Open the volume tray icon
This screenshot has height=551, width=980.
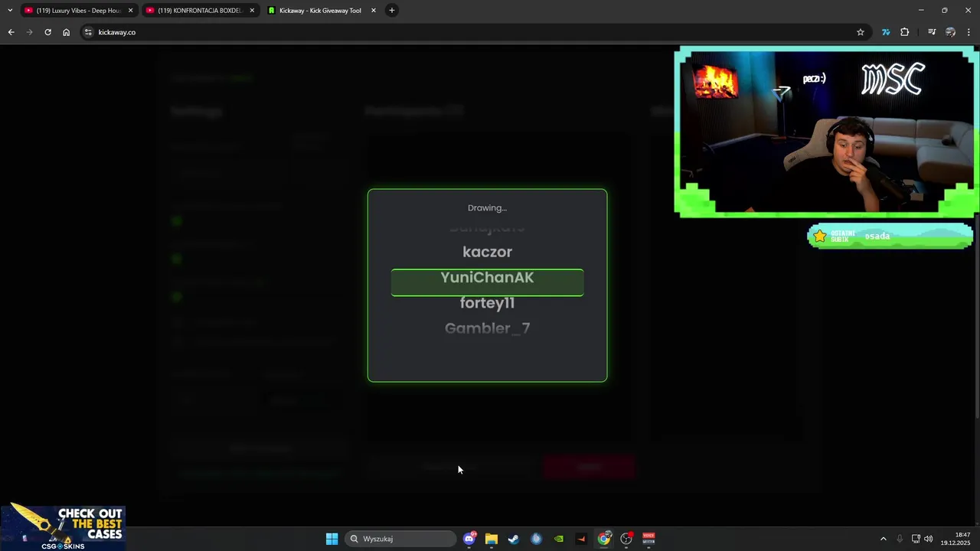[929, 539]
